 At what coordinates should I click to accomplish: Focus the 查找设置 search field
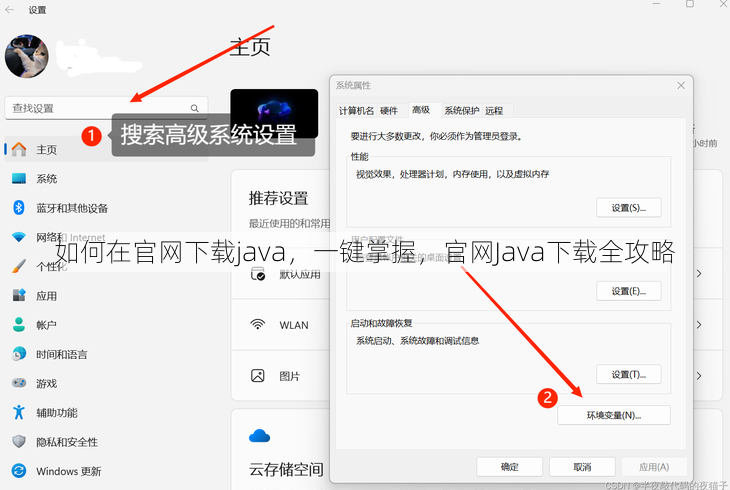pos(106,108)
